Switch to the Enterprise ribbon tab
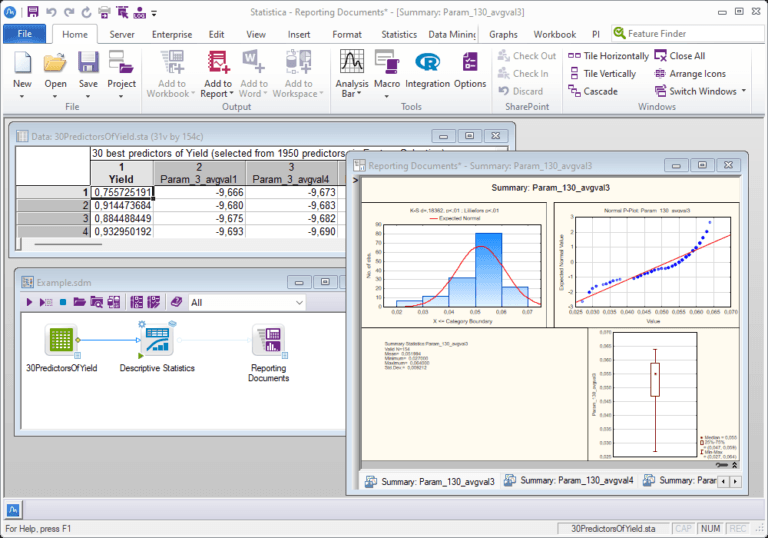The width and height of the screenshot is (768, 538). [172, 34]
